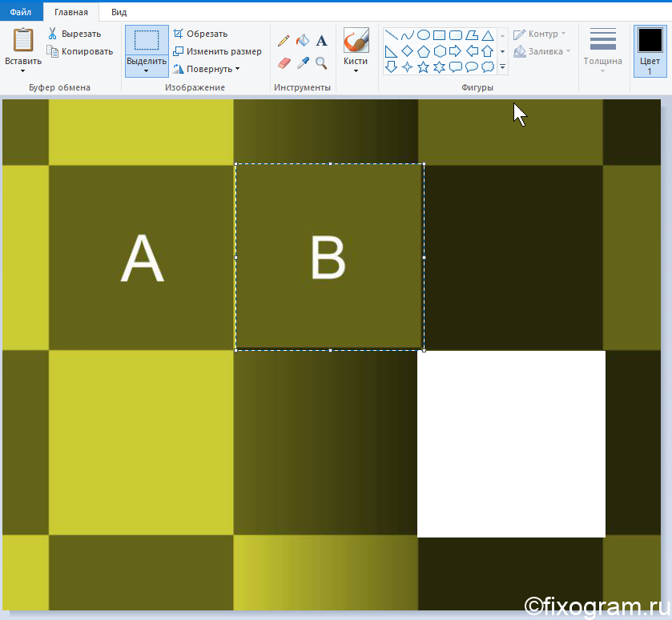672x620 pixels.
Task: Click the letter A on the canvas
Action: (143, 258)
